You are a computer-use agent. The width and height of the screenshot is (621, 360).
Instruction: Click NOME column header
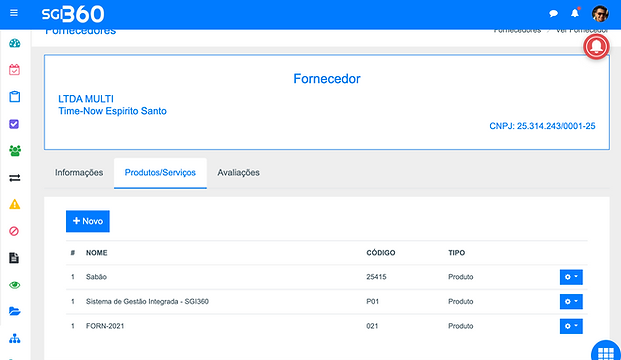[97, 253]
